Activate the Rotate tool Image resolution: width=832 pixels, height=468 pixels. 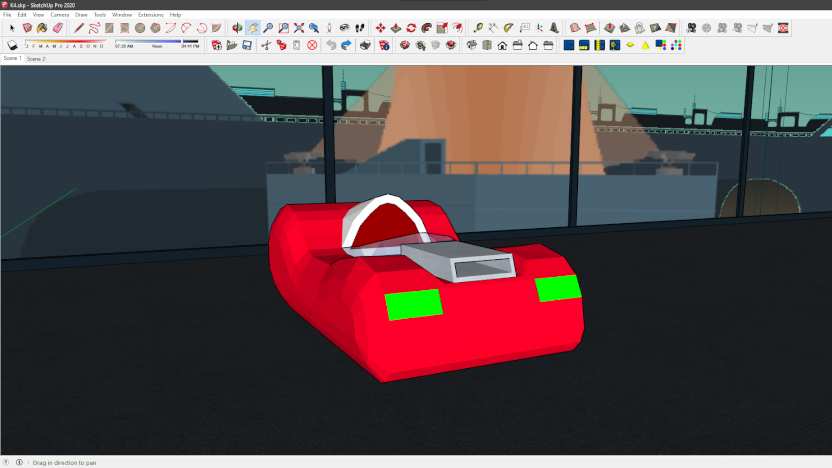click(x=411, y=28)
